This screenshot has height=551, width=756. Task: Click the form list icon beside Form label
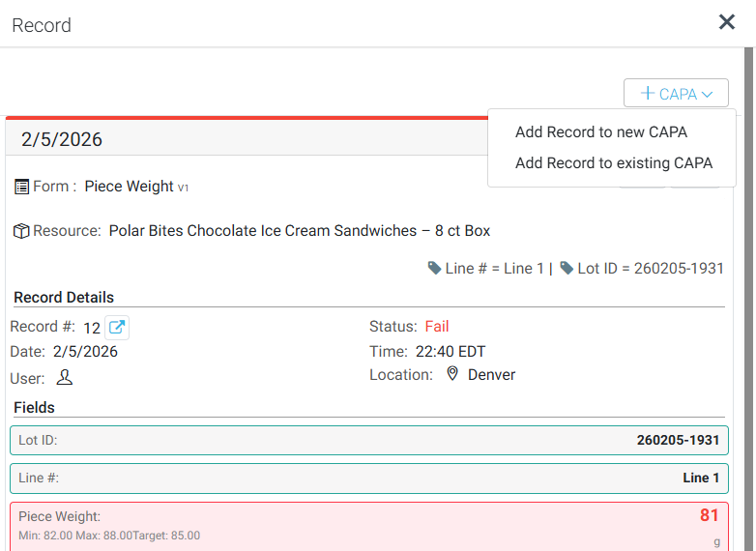pos(21,187)
